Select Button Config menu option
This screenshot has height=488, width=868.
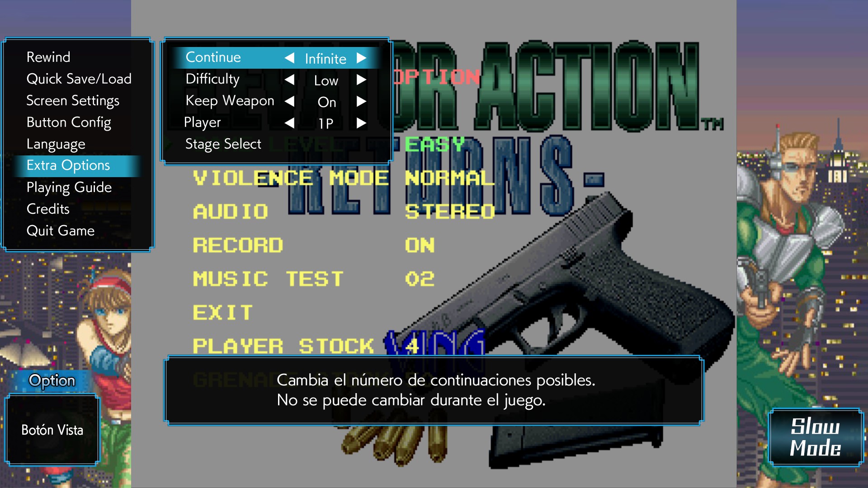click(70, 122)
